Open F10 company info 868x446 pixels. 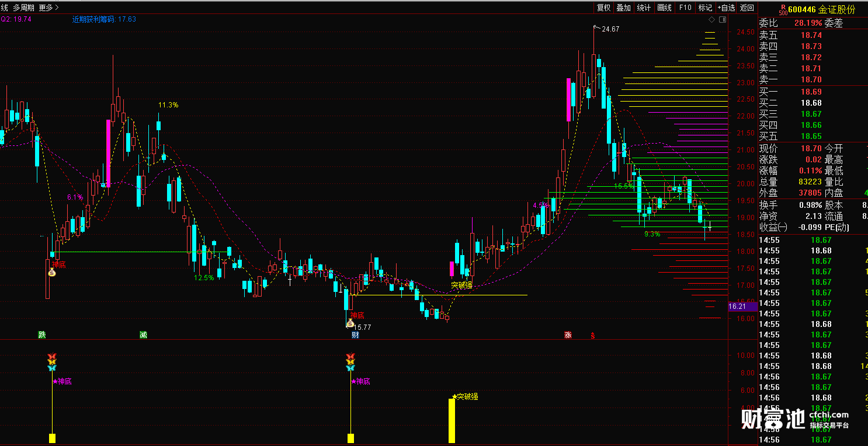[x=685, y=8]
